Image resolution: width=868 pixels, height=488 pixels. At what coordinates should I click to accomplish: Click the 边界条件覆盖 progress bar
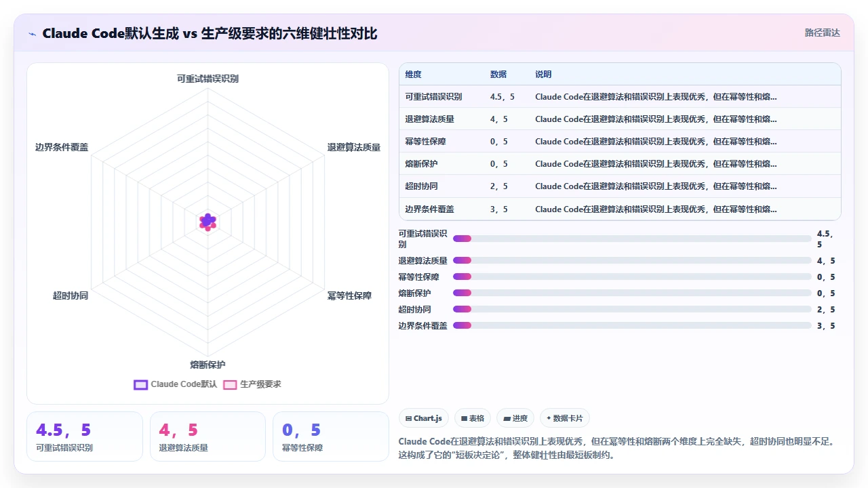tap(632, 325)
